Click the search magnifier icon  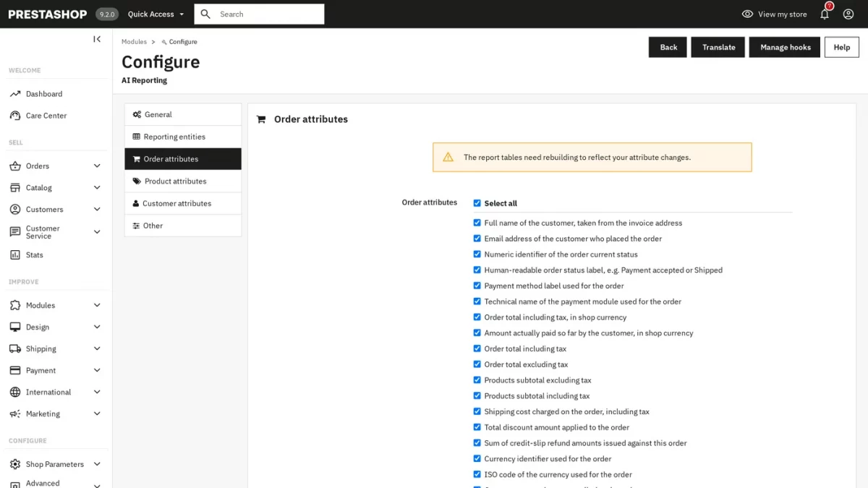pos(205,14)
